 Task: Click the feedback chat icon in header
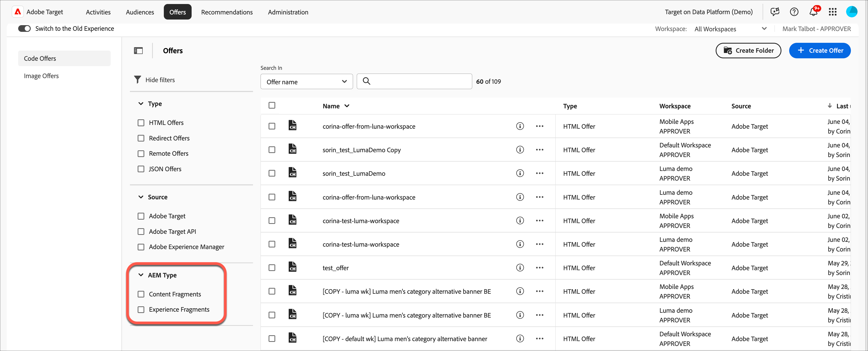pos(775,12)
